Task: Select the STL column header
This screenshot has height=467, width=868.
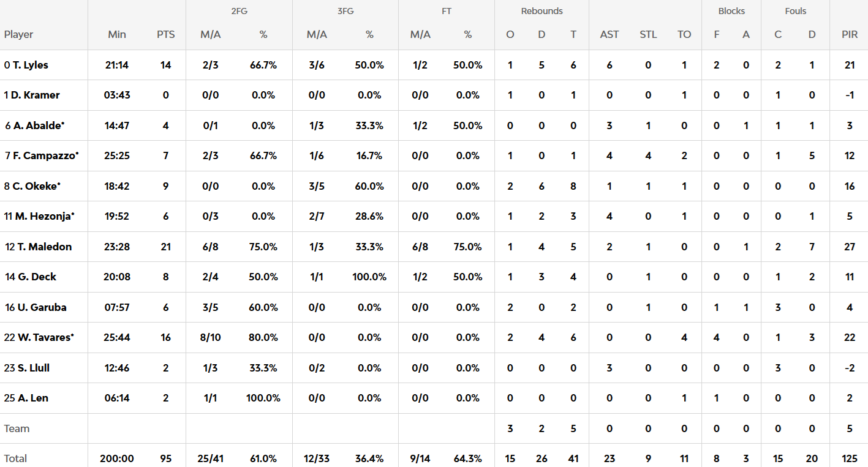Action: point(648,34)
